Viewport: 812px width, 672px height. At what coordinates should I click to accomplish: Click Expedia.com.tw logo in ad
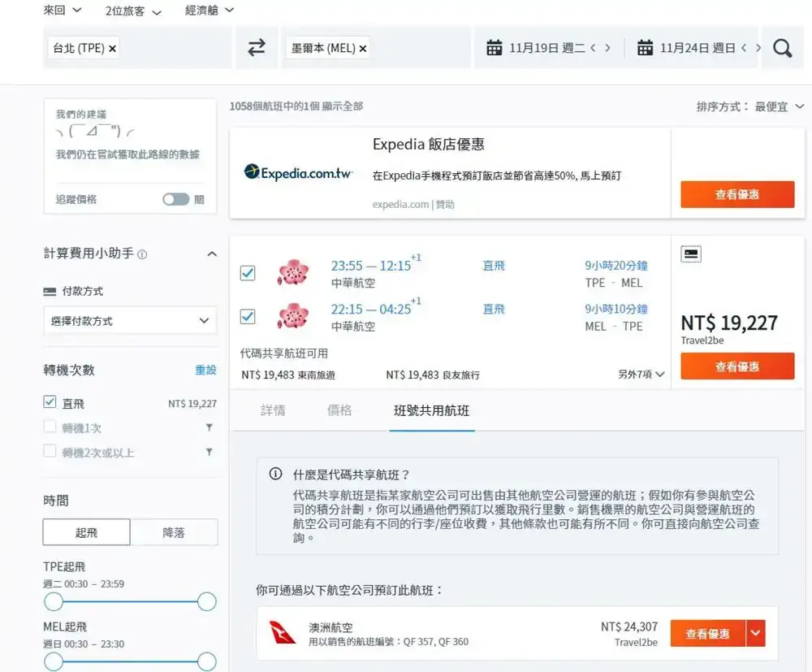coord(298,172)
